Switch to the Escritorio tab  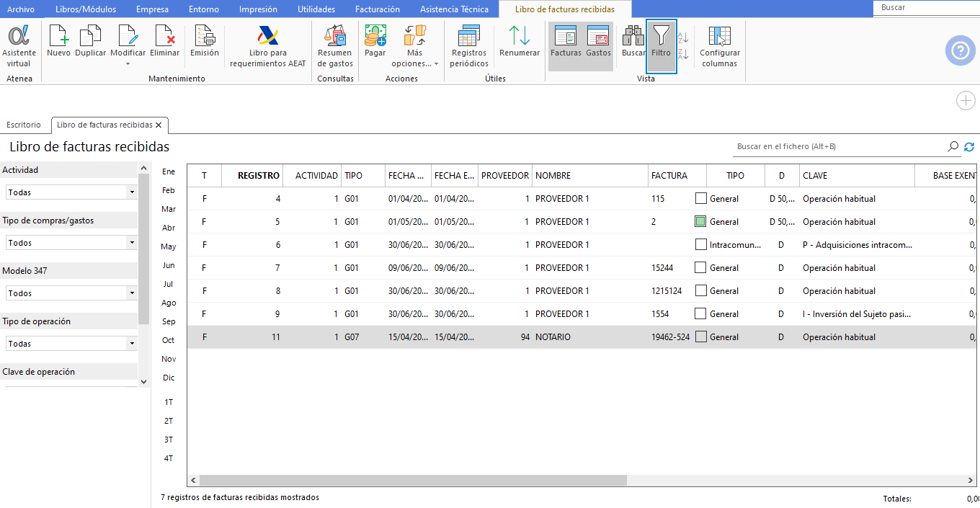click(x=24, y=125)
